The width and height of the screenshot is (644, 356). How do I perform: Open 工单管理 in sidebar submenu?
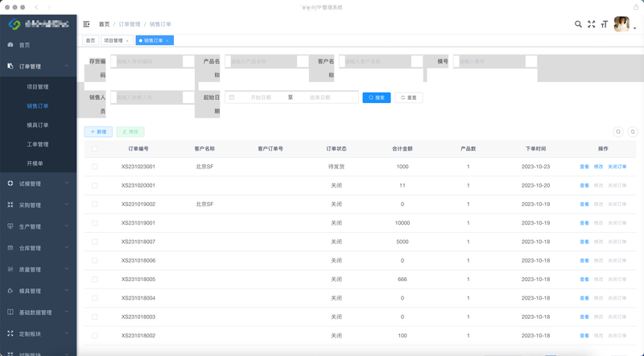pos(38,144)
